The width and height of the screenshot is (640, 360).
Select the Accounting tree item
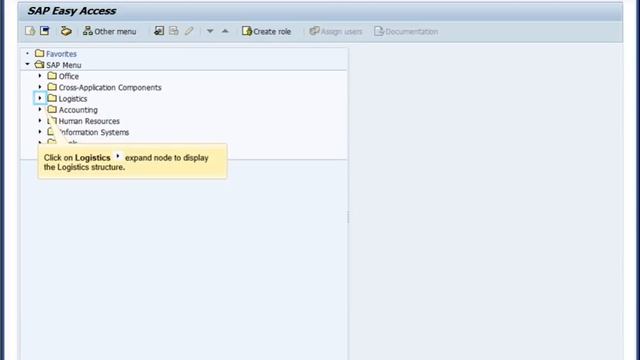click(78, 110)
